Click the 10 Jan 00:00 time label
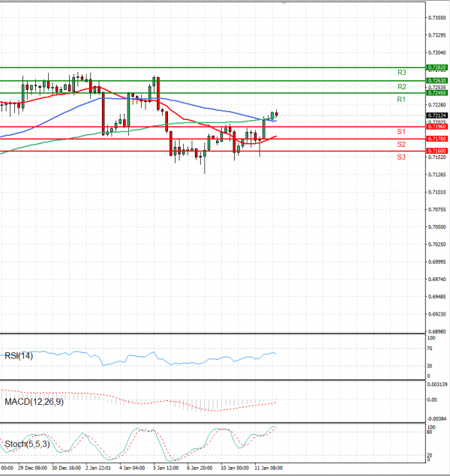 pyautogui.click(x=235, y=468)
